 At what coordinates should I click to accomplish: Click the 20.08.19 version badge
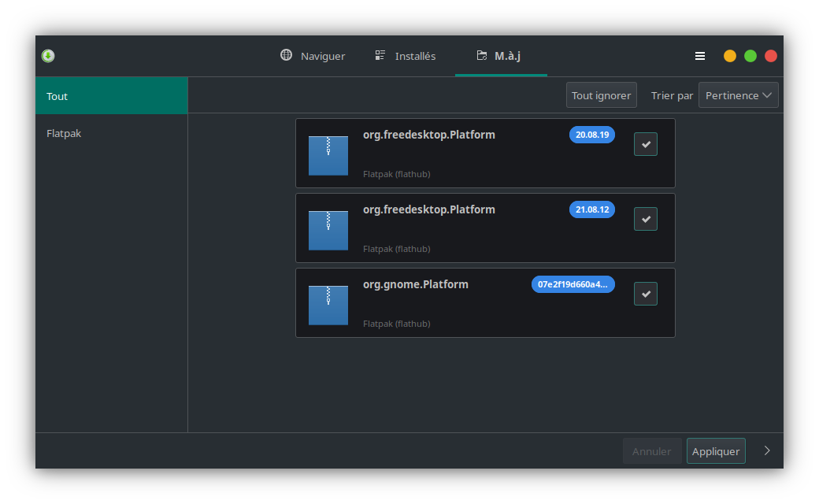click(591, 135)
